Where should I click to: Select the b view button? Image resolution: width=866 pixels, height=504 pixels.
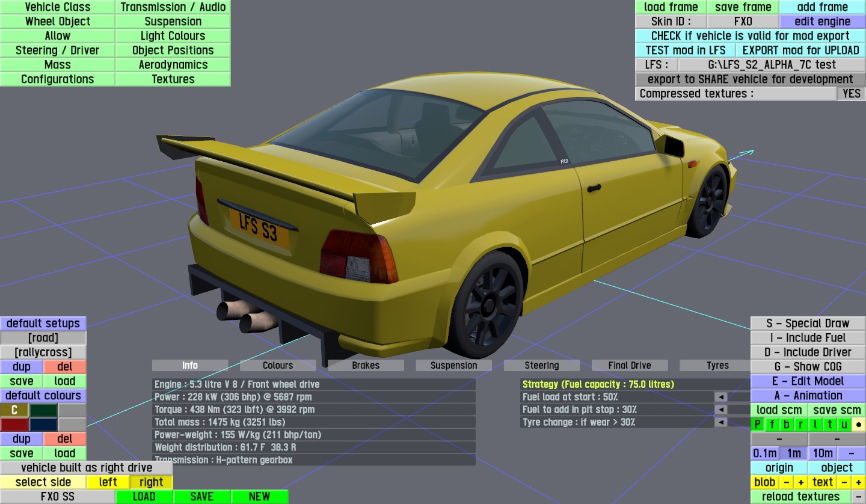tap(787, 425)
